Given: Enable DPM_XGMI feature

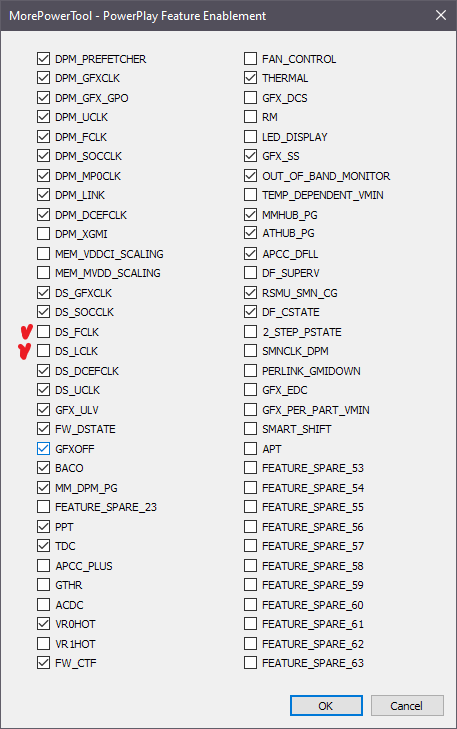Looking at the screenshot, I should click(x=43, y=234).
